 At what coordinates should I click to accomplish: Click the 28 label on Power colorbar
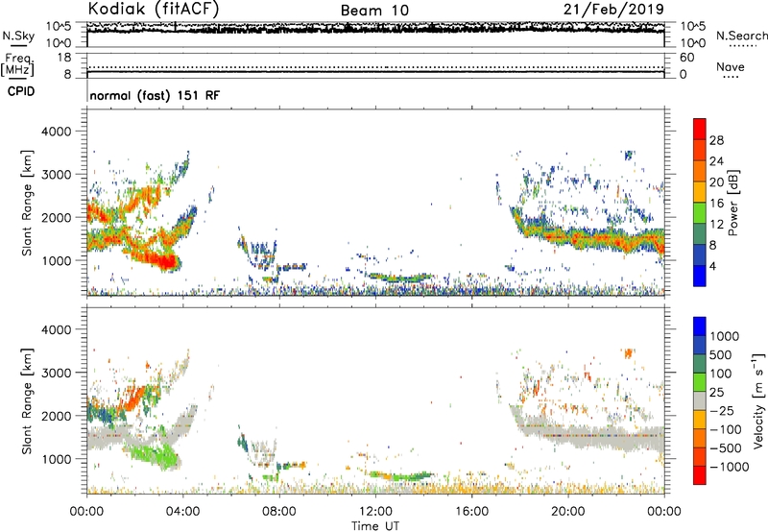tap(716, 140)
